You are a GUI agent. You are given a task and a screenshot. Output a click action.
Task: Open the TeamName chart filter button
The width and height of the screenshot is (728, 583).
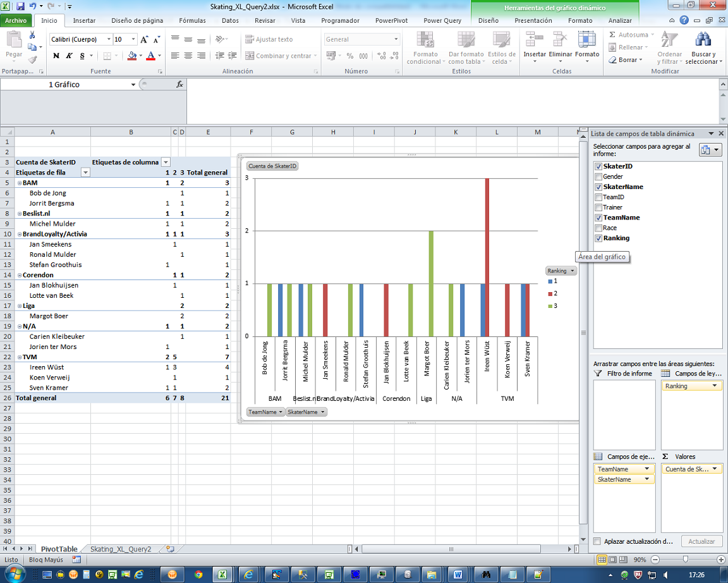(265, 412)
